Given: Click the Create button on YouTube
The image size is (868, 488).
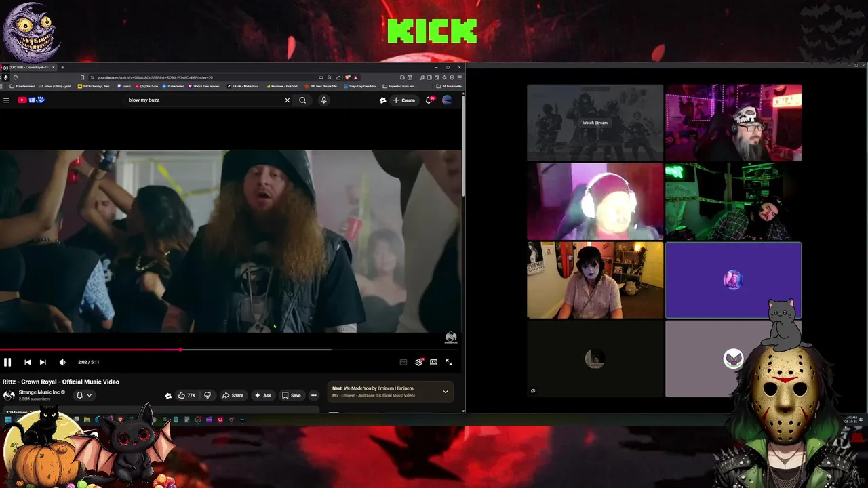Looking at the screenshot, I should click(404, 100).
